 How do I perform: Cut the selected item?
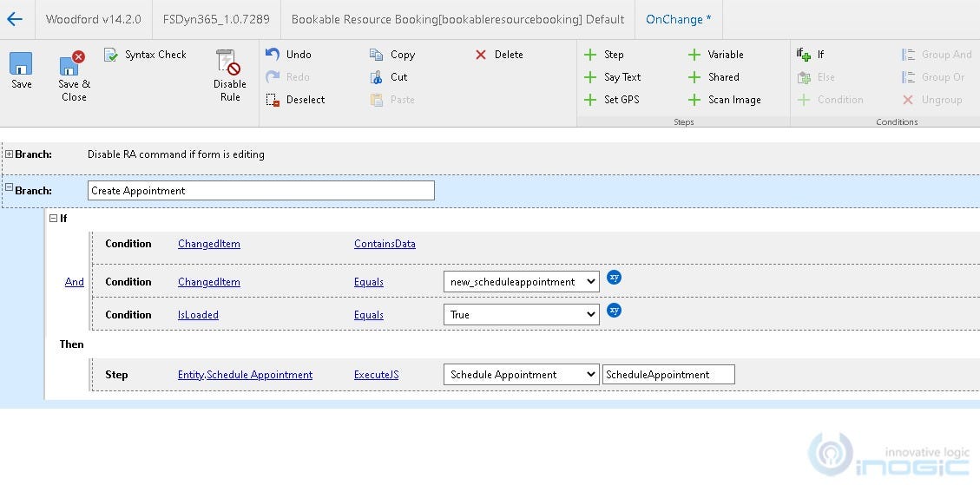pyautogui.click(x=388, y=77)
